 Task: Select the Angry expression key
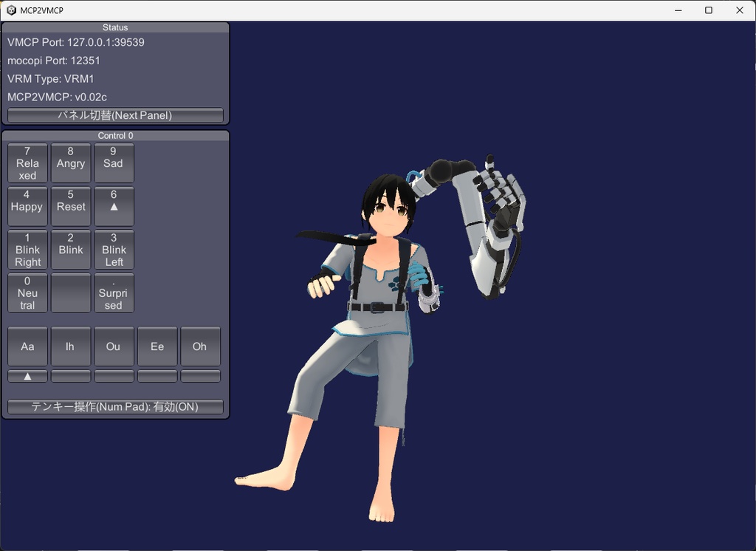[x=71, y=162]
